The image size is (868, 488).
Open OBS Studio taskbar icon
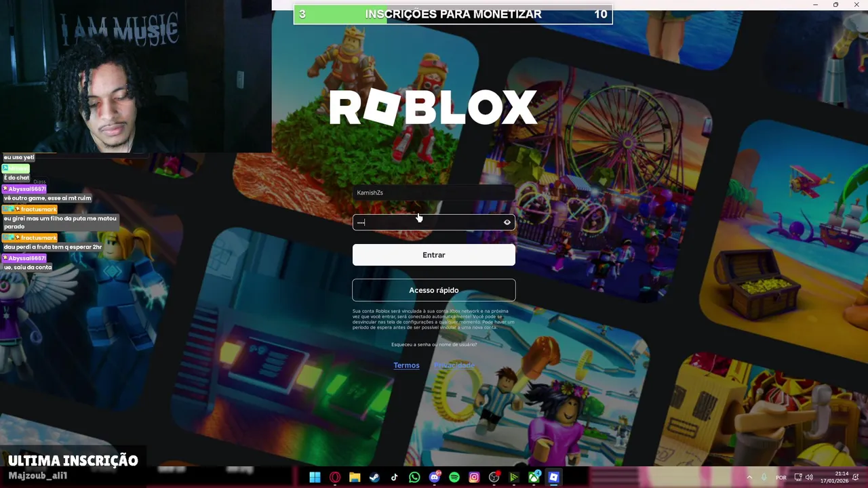[x=494, y=477]
